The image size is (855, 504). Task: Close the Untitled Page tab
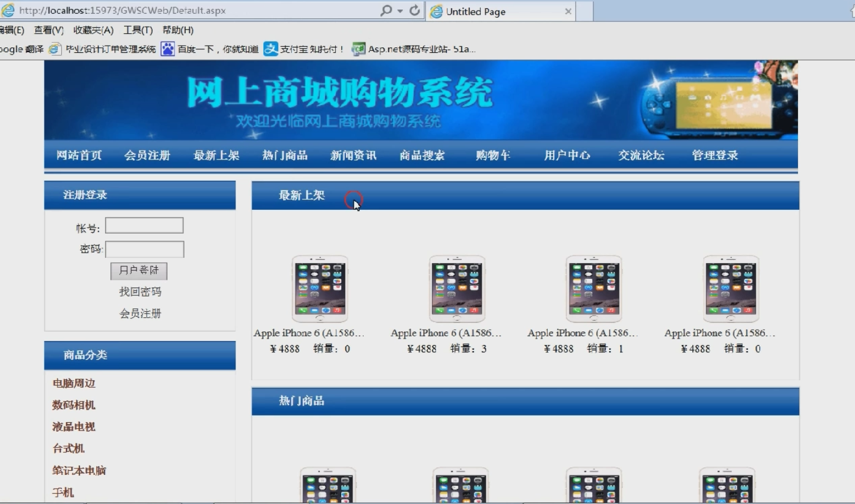click(x=568, y=11)
